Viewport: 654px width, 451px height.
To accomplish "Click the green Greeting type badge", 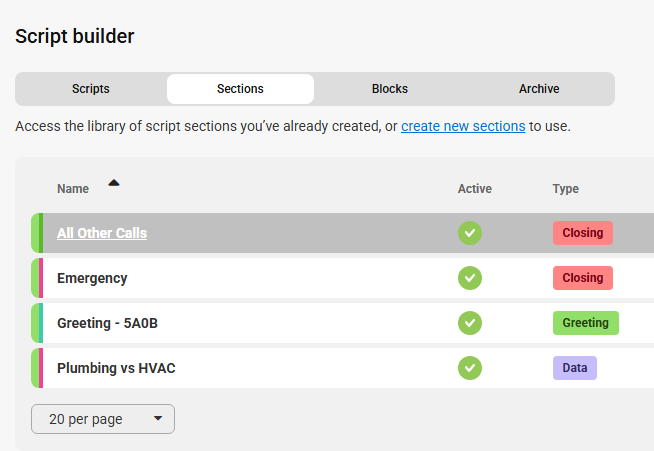I will point(586,323).
